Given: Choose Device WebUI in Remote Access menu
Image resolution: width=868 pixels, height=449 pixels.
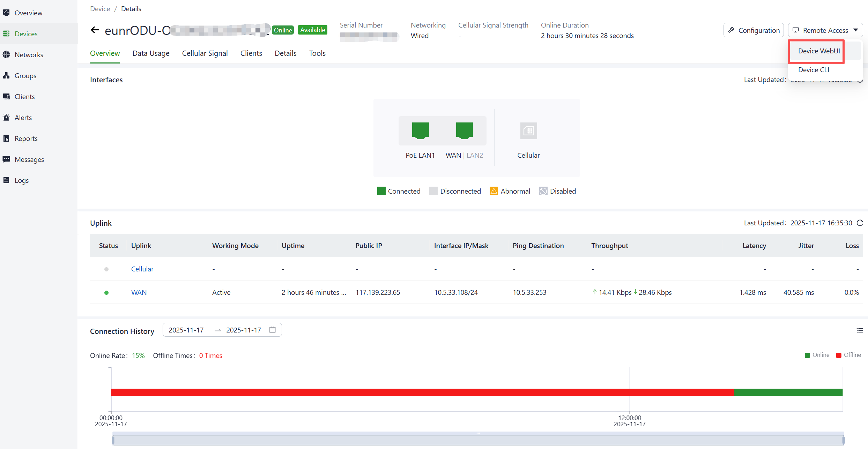Looking at the screenshot, I should (x=819, y=51).
